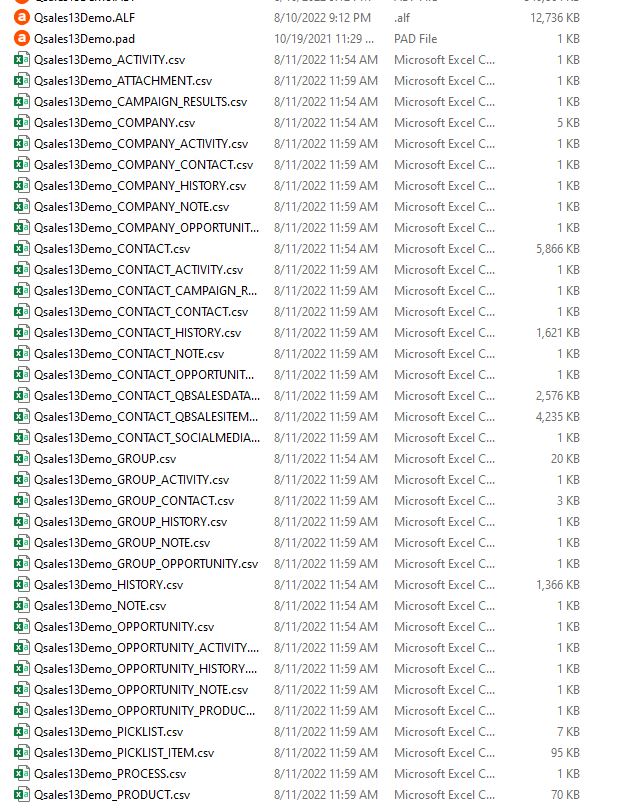This screenshot has height=808, width=624.
Task: Click Excel icon beside Qsales13Demo_ACTIVITY.csv
Action: point(22,60)
